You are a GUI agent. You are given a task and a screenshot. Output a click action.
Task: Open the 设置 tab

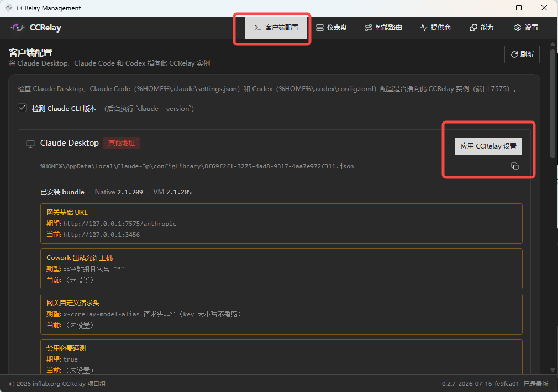[527, 28]
